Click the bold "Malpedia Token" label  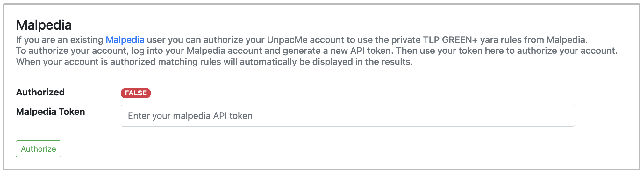[x=51, y=112]
